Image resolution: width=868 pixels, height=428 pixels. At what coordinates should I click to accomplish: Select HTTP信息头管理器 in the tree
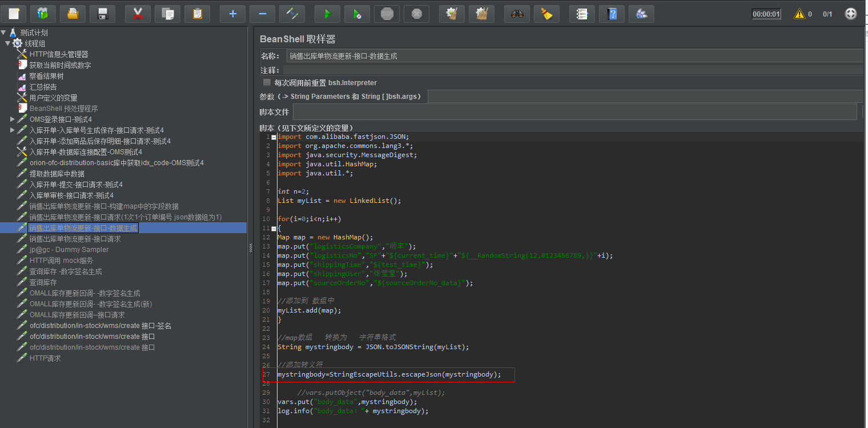(x=58, y=54)
